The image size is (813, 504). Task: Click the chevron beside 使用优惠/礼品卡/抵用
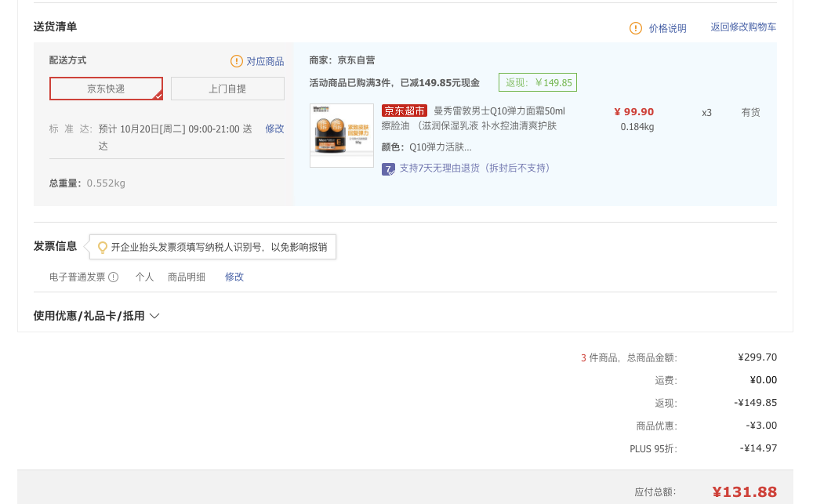(x=154, y=316)
